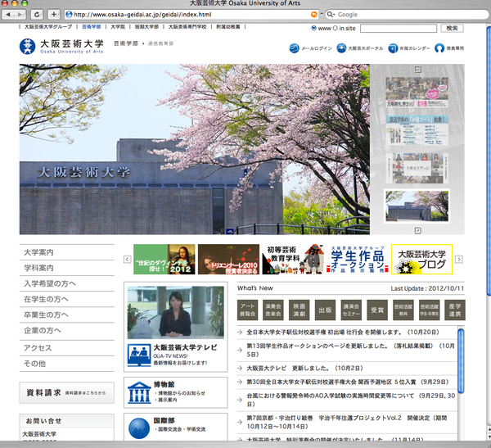Open the 初等芸術教育学科 banner
Screen dimensions: 491x448
(x=293, y=260)
